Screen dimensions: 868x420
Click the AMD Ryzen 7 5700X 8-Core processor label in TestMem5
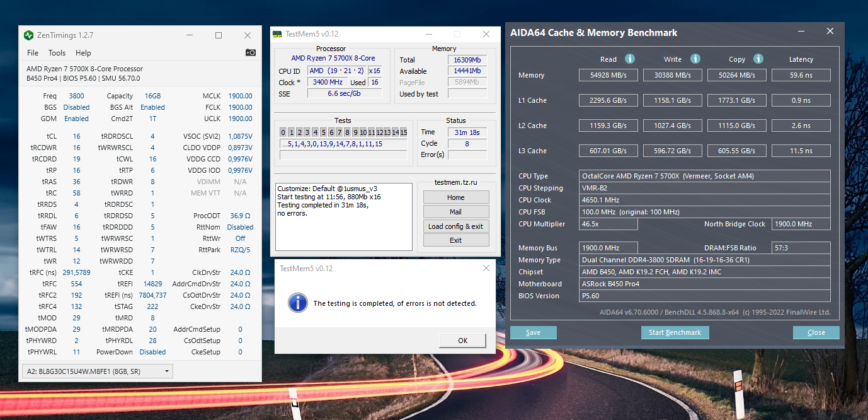tap(333, 59)
